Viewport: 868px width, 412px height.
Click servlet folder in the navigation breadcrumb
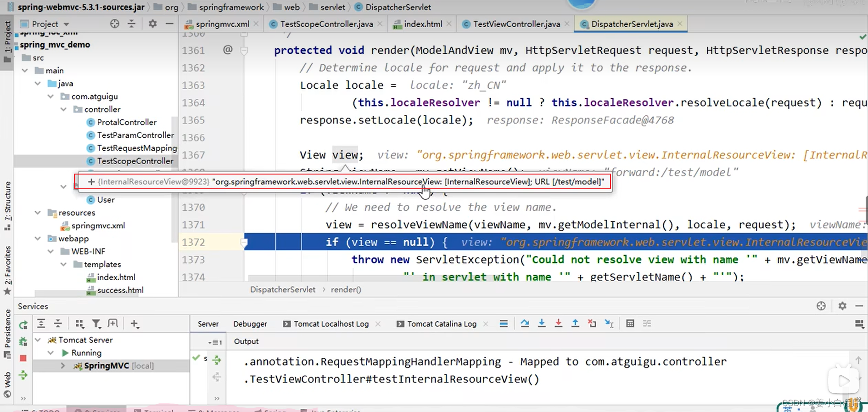pyautogui.click(x=332, y=7)
